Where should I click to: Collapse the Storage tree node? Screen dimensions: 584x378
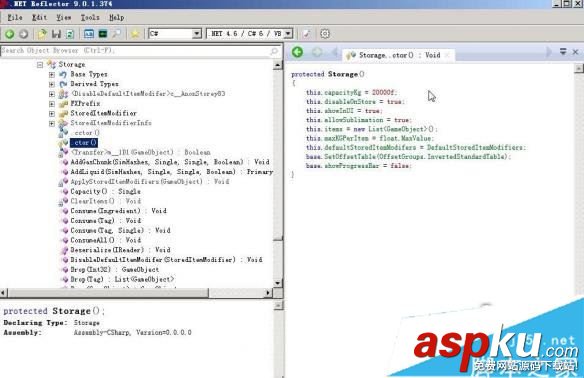point(40,65)
